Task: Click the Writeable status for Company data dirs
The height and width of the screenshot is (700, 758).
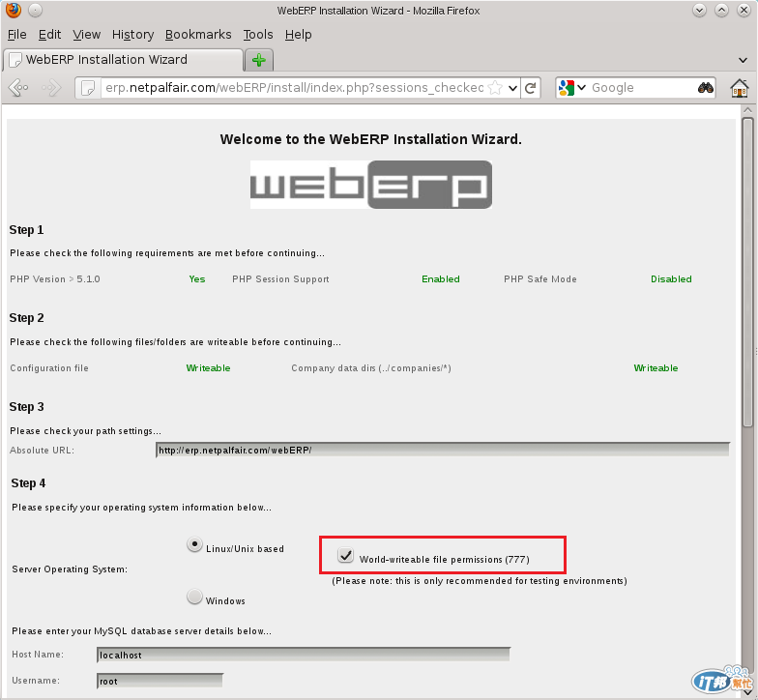Action: tap(656, 367)
